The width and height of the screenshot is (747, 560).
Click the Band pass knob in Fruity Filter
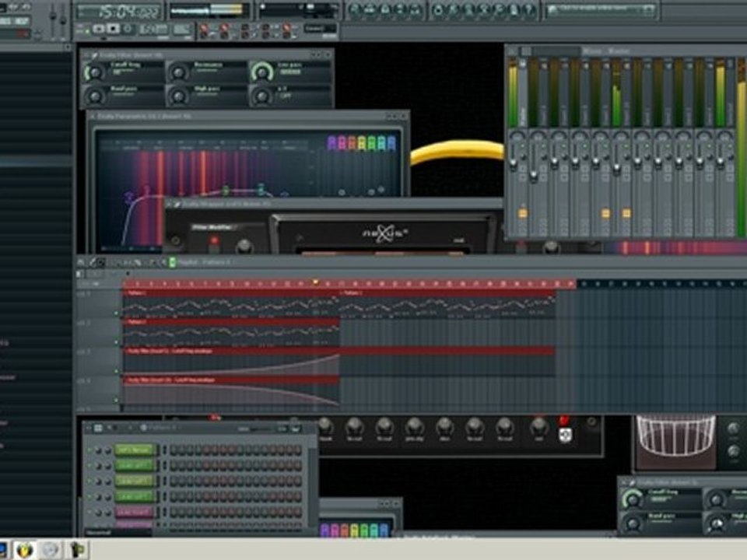[94, 96]
